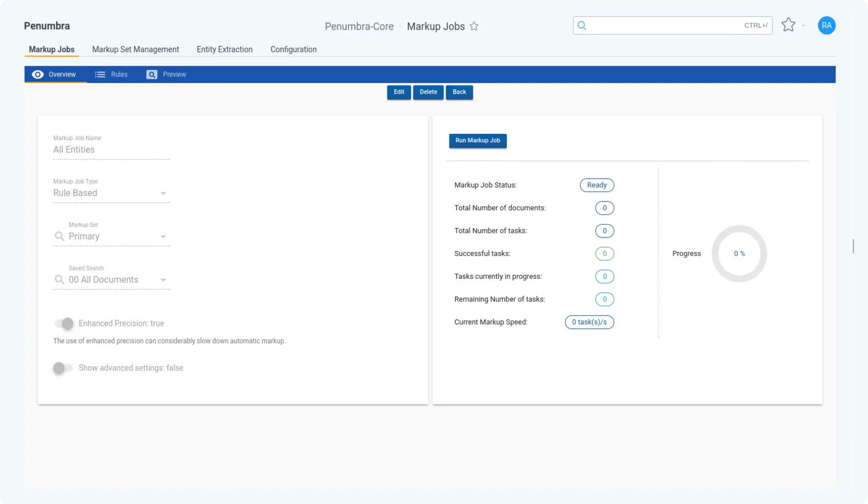Click the Preview magnifier icon
Viewport: 868px width, 504px height.
coord(152,74)
